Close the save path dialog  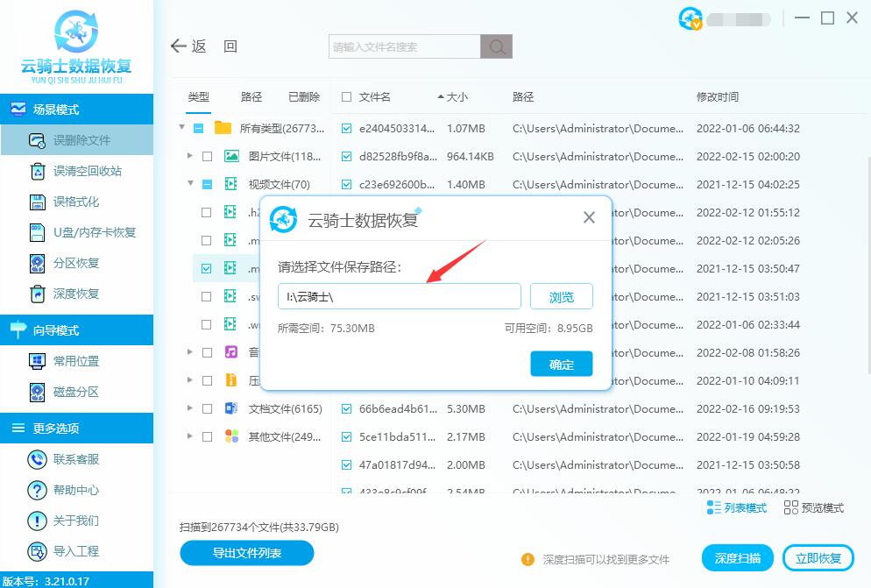point(589,217)
